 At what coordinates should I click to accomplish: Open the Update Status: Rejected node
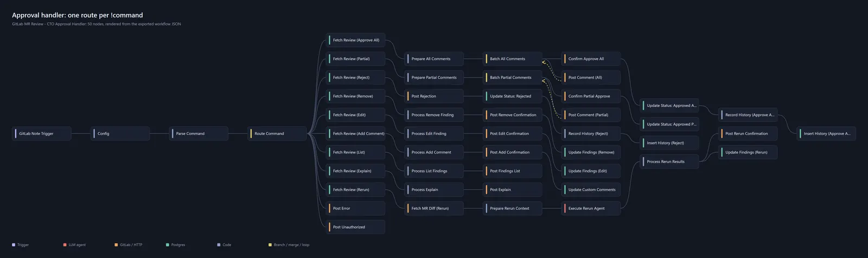[513, 96]
